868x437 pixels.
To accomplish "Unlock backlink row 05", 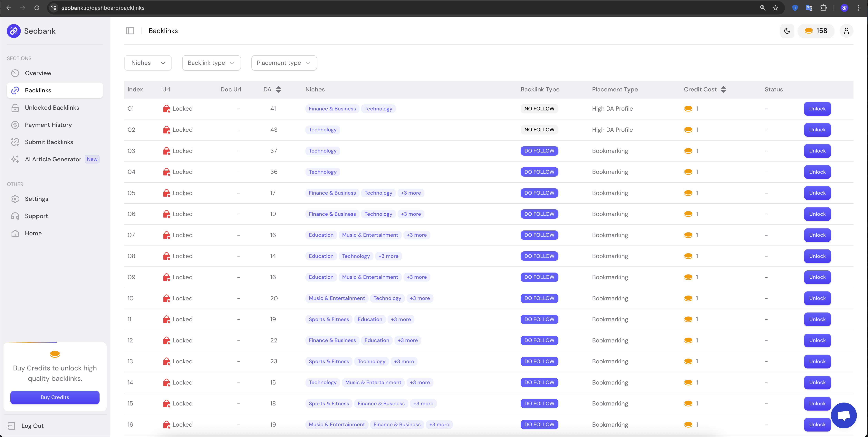I will [x=817, y=193].
